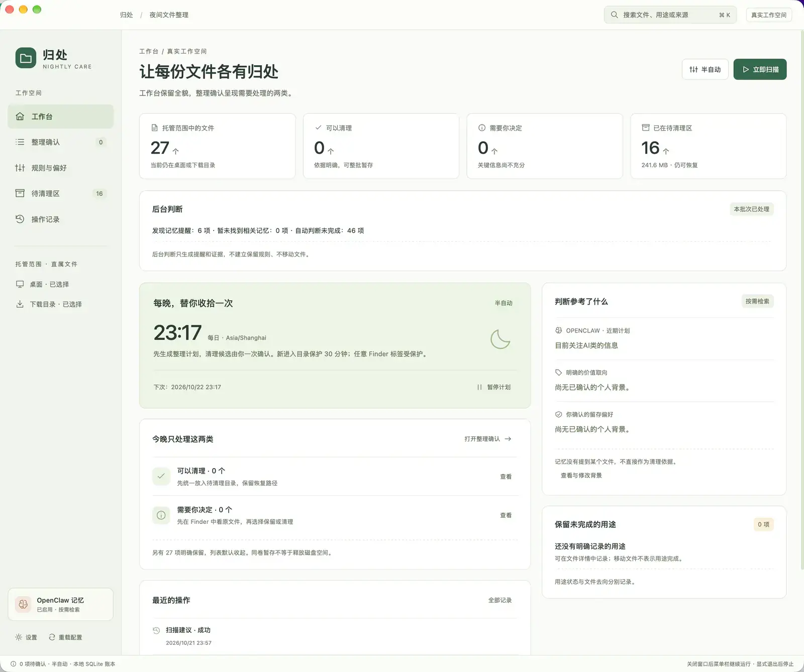The width and height of the screenshot is (804, 672).
Task: Click the checkmark icon beside 可以清理 card
Action: [x=318, y=128]
